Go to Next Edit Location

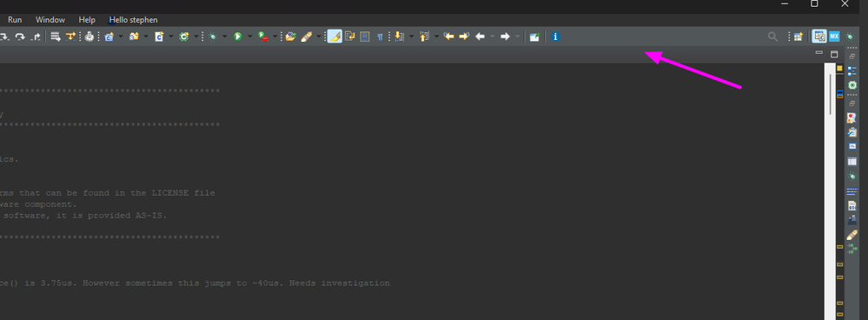click(465, 37)
